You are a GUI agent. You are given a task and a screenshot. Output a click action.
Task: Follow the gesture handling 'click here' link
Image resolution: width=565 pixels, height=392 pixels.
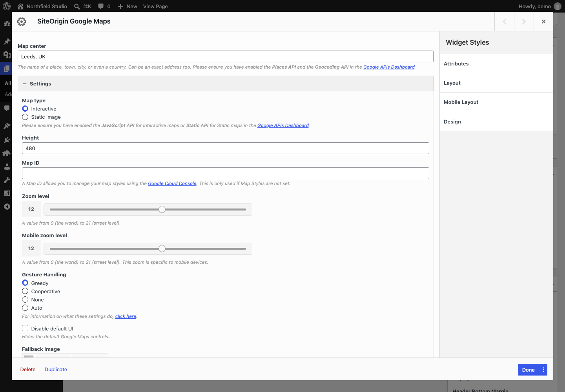coord(126,316)
